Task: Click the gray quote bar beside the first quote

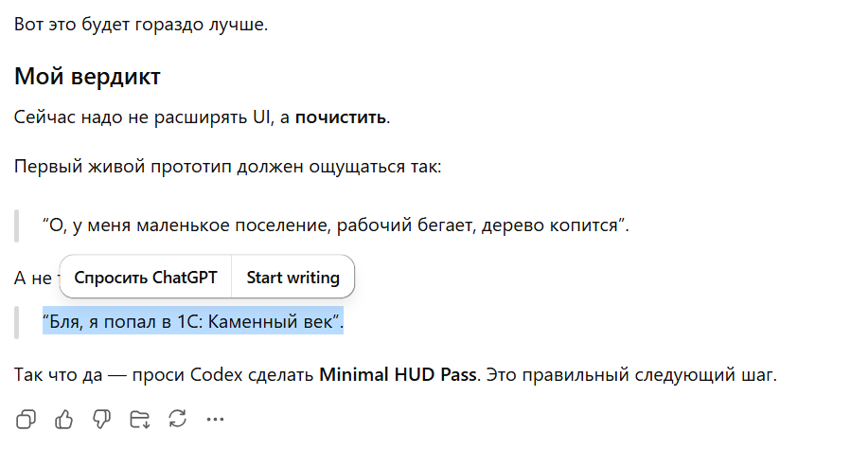Action: click(17, 225)
